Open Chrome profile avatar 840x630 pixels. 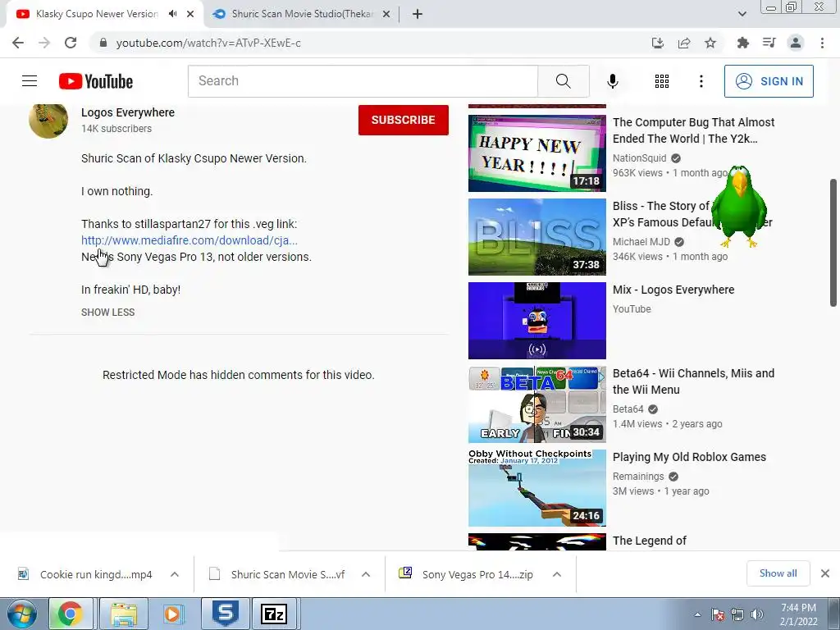(796, 43)
